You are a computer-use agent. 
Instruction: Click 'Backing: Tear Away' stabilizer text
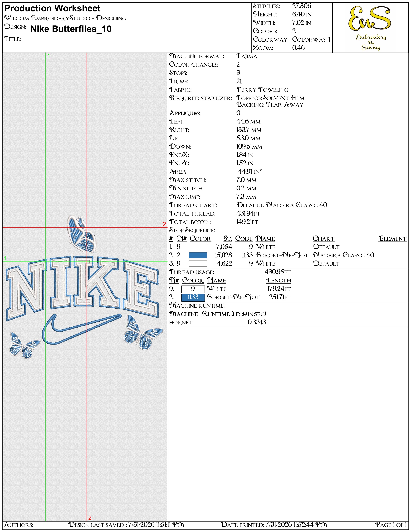click(270, 105)
